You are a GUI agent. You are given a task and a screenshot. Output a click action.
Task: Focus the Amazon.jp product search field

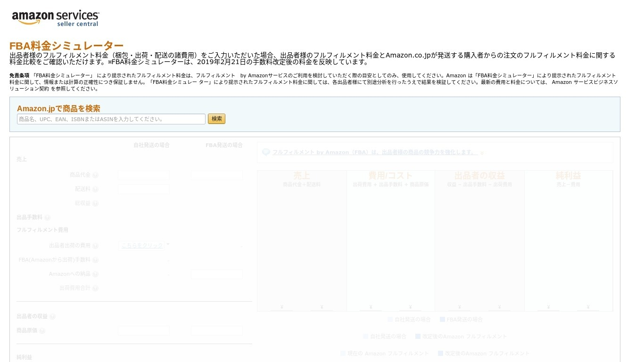tap(111, 119)
